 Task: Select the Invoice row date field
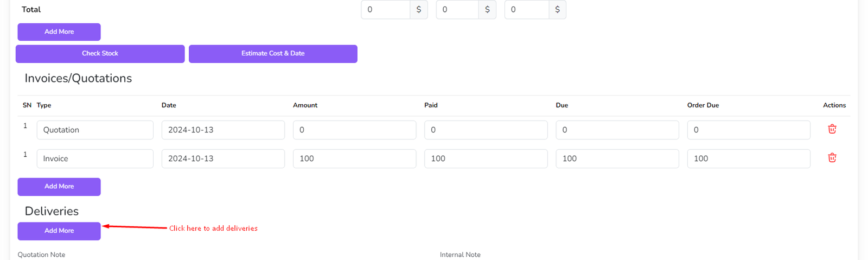(x=223, y=159)
